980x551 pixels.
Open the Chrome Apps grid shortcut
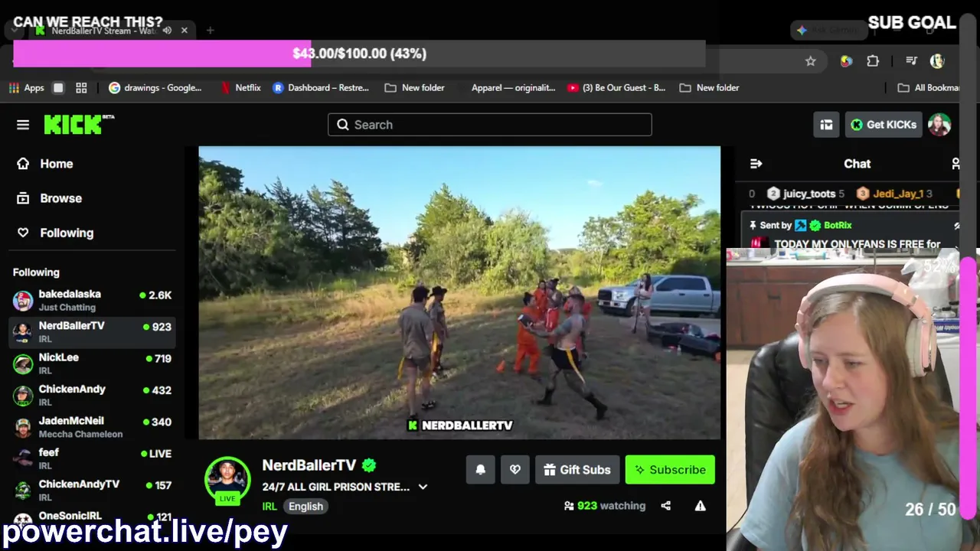pyautogui.click(x=27, y=88)
